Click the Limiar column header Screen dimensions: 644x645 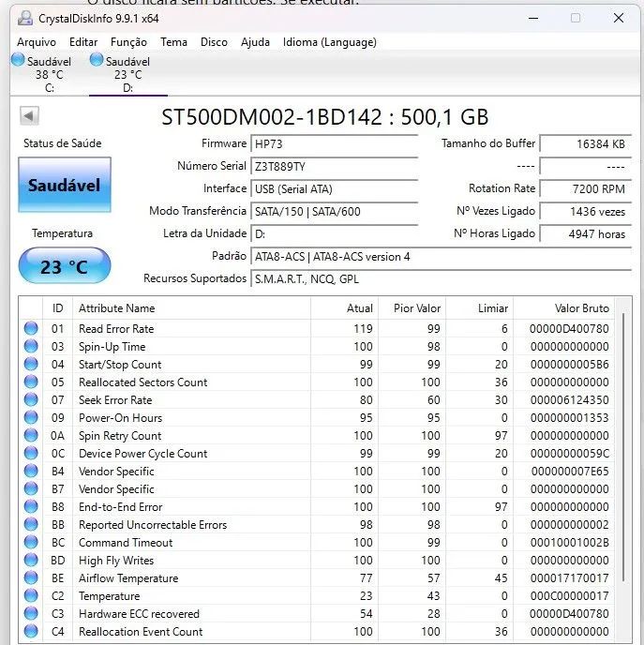point(480,308)
